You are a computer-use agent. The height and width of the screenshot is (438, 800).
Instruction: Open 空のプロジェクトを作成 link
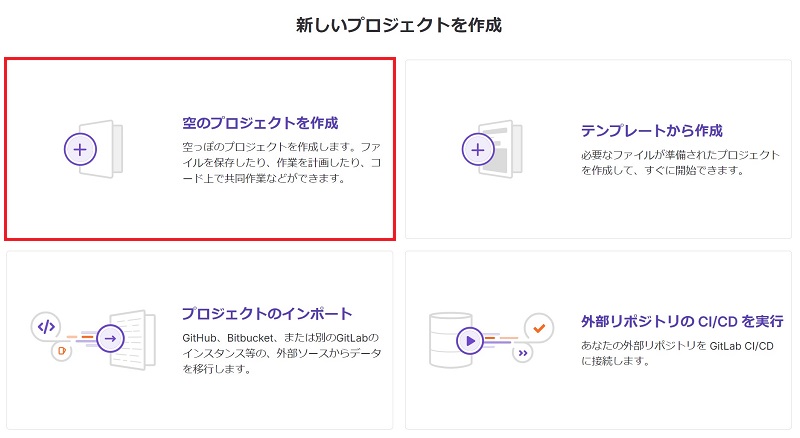pyautogui.click(x=260, y=123)
